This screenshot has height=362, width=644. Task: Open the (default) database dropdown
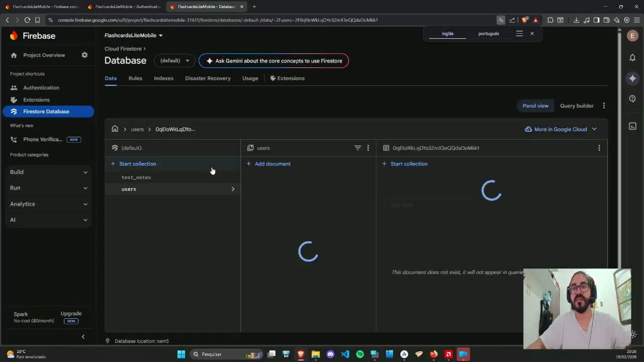click(x=175, y=61)
